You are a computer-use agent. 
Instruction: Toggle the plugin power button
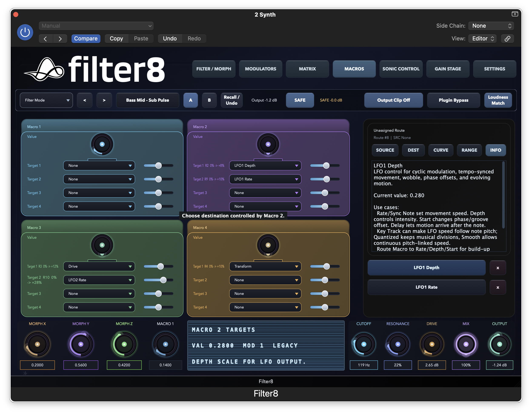click(x=25, y=32)
